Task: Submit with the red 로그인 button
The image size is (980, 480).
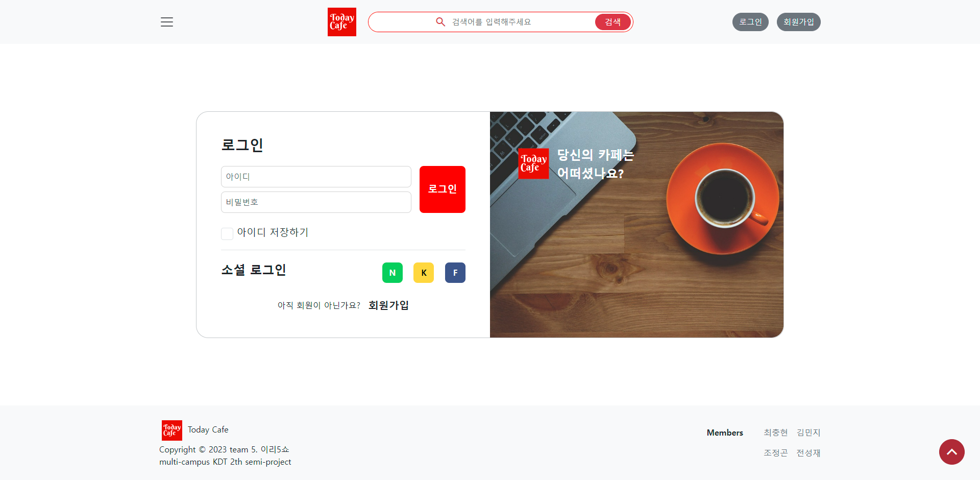Action: [443, 189]
